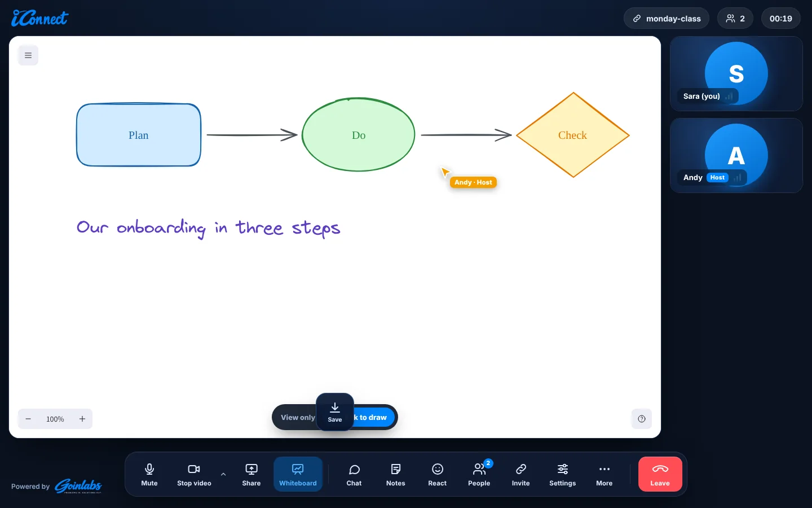Click the arrow between Plan and Do
This screenshot has width=812, height=508.
(x=252, y=135)
